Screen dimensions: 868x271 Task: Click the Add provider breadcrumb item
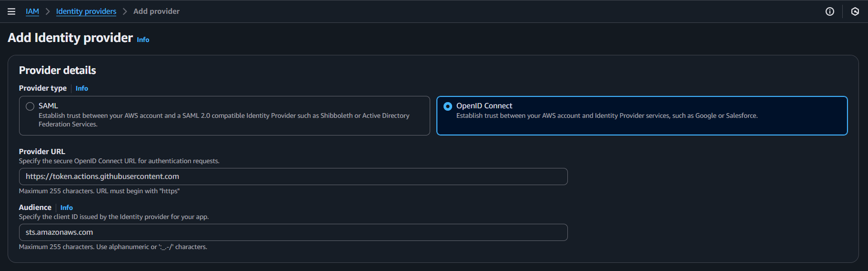pos(156,11)
